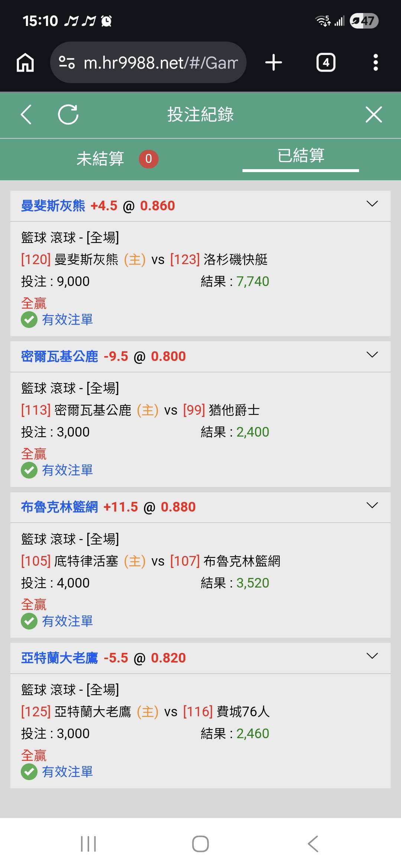Expand the 布魯克林籃網 +11.5 bet details
The image size is (401, 868).
click(372, 506)
